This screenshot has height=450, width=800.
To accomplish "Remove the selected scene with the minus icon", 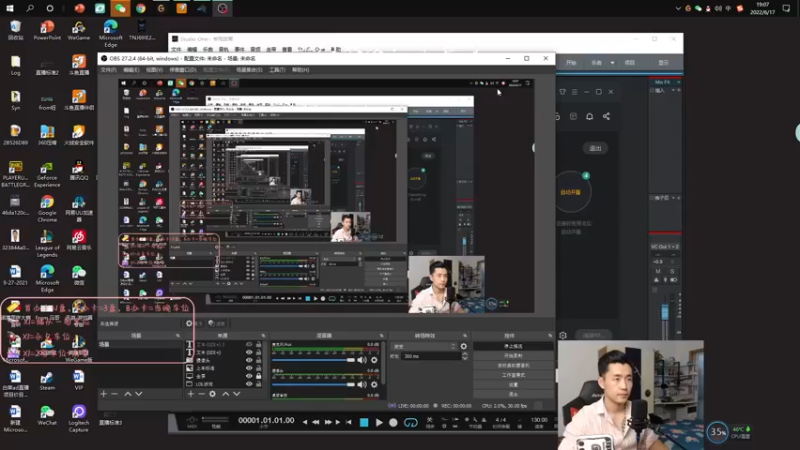I will [114, 394].
